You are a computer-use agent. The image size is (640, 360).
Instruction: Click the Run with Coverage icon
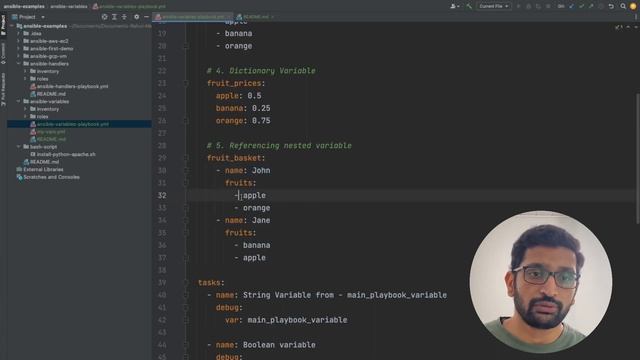(x=538, y=6)
